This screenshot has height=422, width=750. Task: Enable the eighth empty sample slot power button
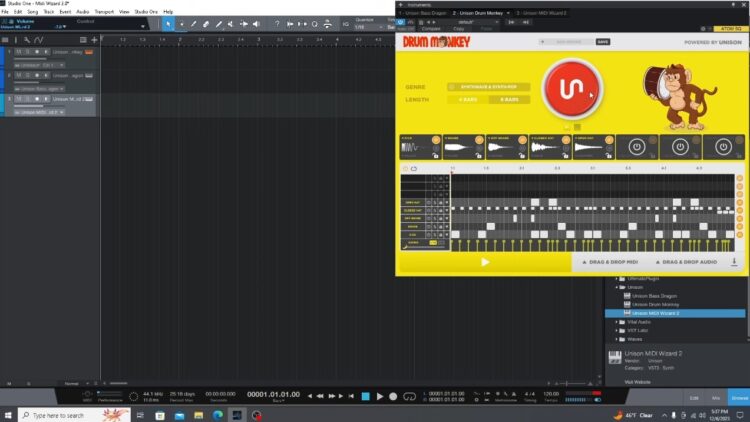click(723, 147)
